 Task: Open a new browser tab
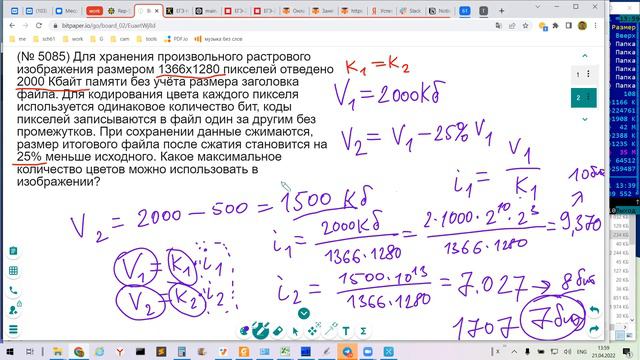[x=502, y=11]
